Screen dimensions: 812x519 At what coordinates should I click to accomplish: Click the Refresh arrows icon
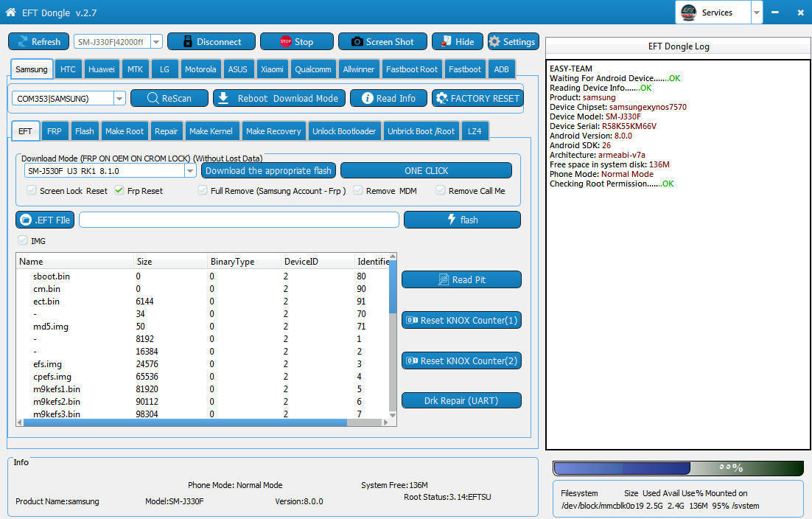[x=23, y=42]
